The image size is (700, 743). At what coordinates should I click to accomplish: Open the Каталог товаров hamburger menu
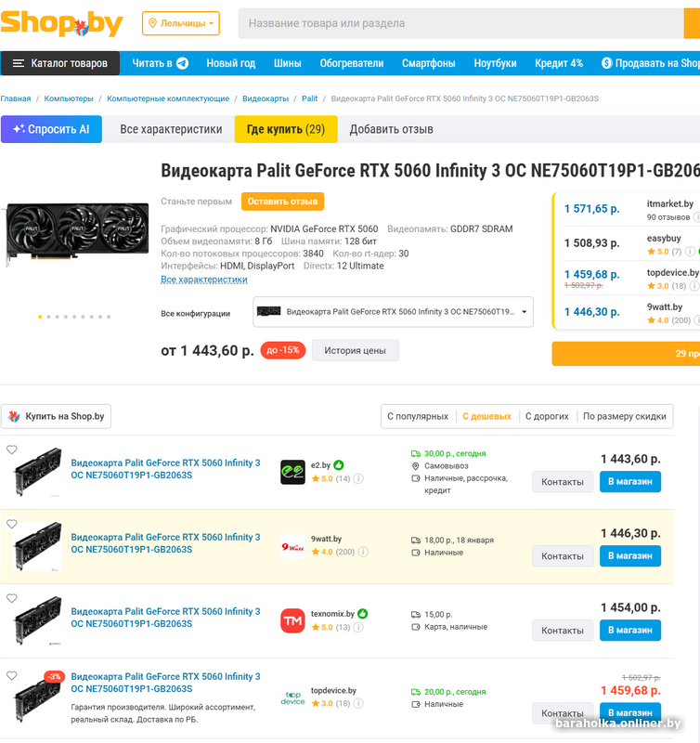(x=60, y=63)
